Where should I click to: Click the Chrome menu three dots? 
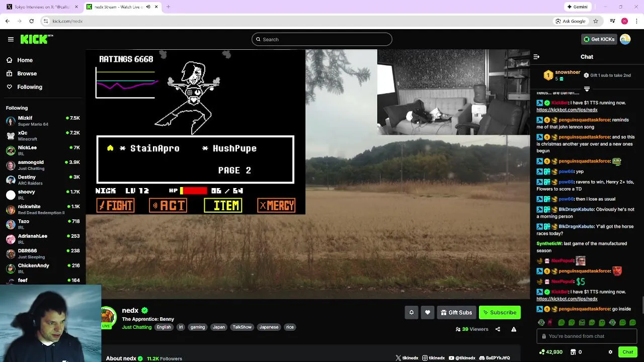(637, 21)
